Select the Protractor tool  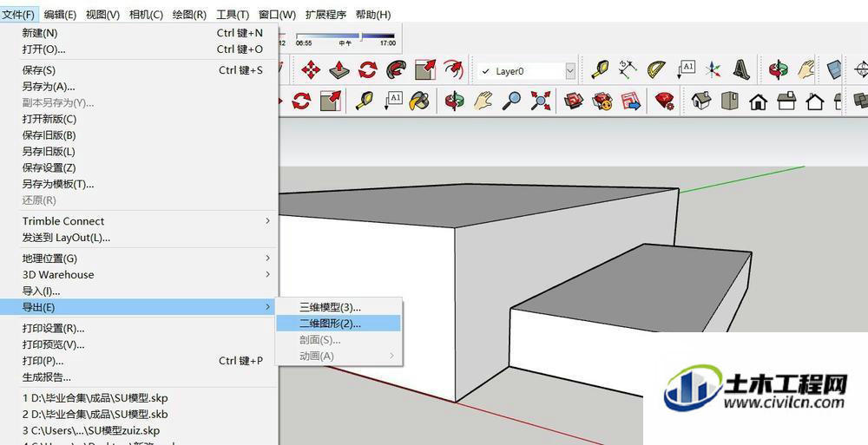click(656, 69)
